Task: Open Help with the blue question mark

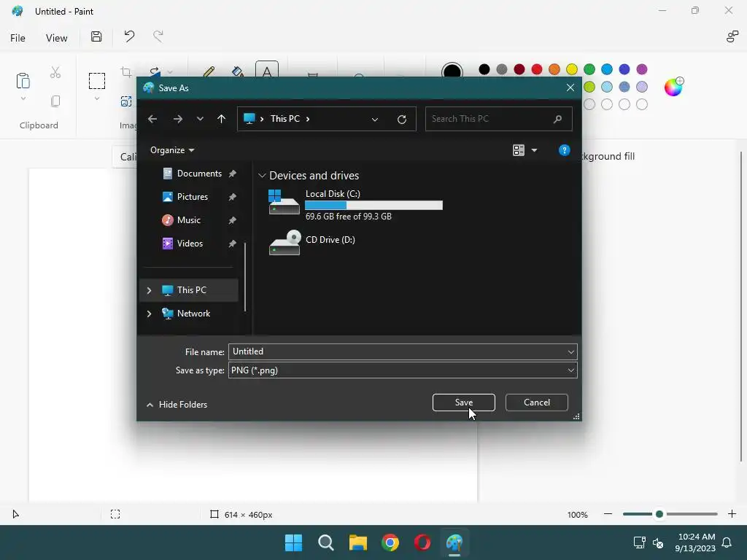Action: coord(564,150)
